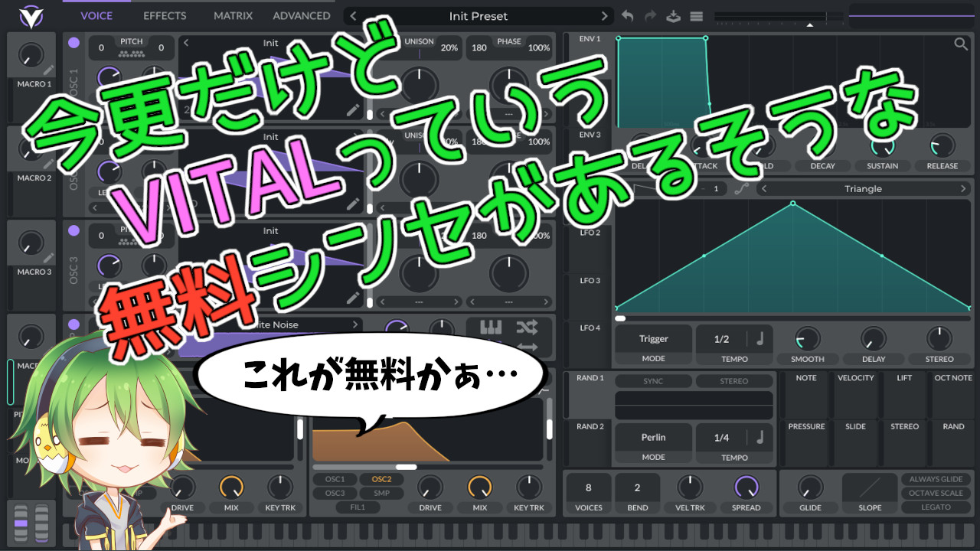Open the envelope magnifier zoom icon

point(961,44)
